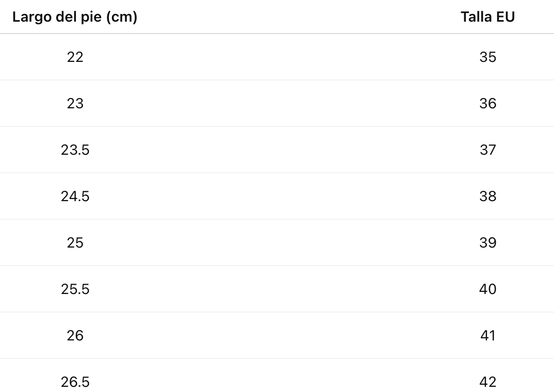Click the EU size 36 value
Viewport: 554px width, 392px height.
487,103
